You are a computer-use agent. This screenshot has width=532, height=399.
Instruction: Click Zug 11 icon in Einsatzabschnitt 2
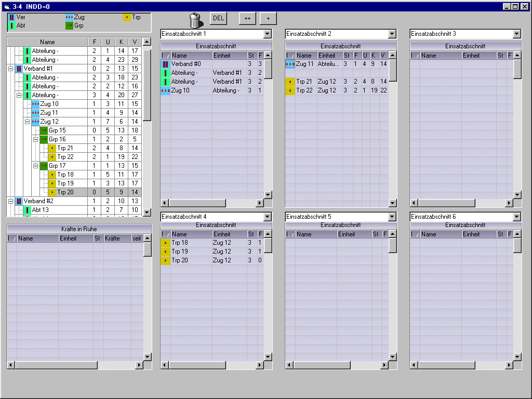tap(290, 64)
